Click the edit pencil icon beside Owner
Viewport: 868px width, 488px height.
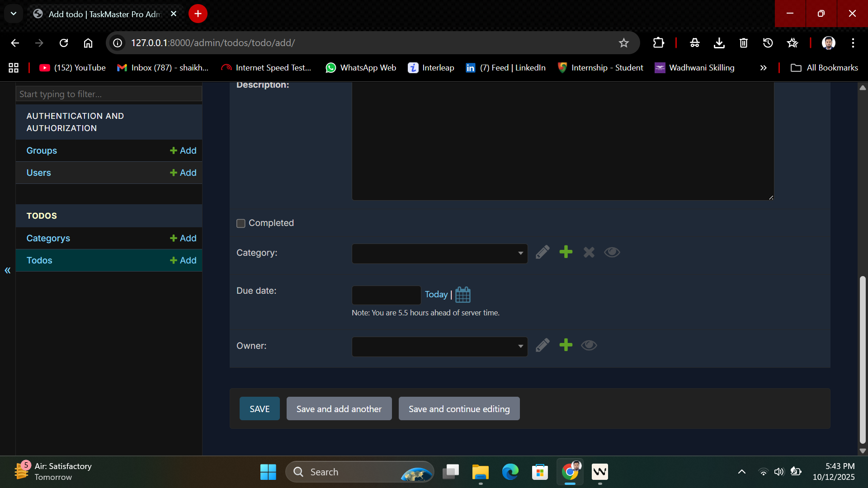542,345
